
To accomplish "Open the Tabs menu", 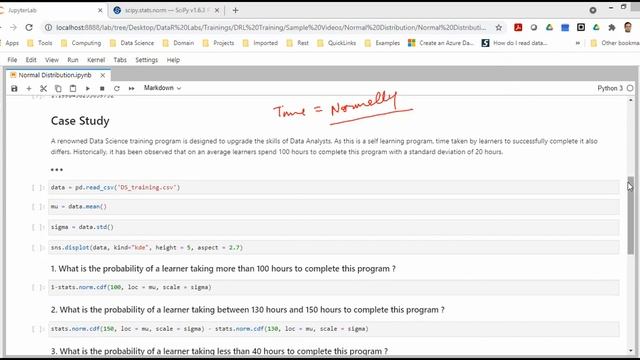I will pos(120,60).
